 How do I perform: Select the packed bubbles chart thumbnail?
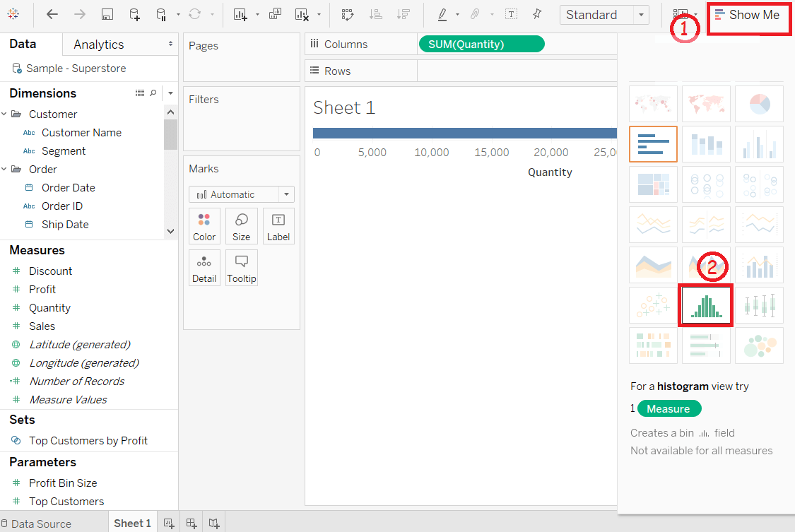[x=759, y=345]
